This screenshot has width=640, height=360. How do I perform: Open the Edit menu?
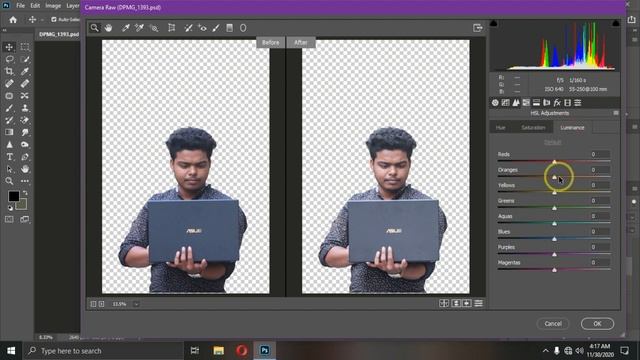click(x=35, y=6)
